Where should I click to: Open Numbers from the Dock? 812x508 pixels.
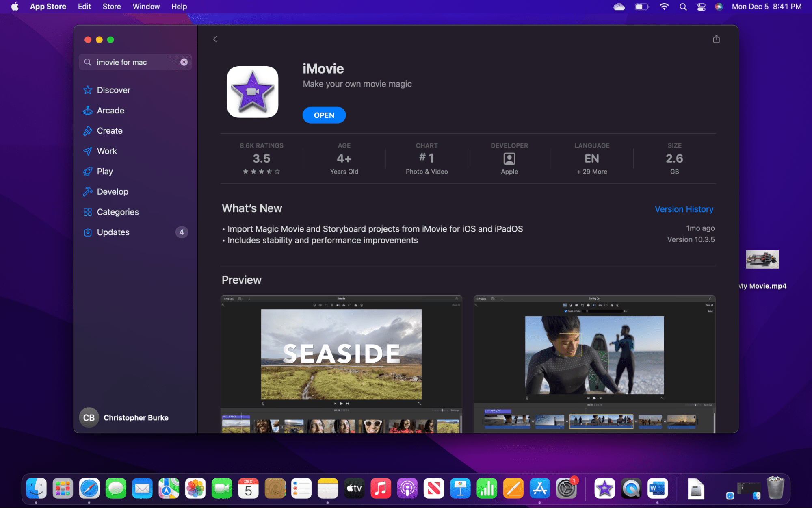click(x=487, y=488)
